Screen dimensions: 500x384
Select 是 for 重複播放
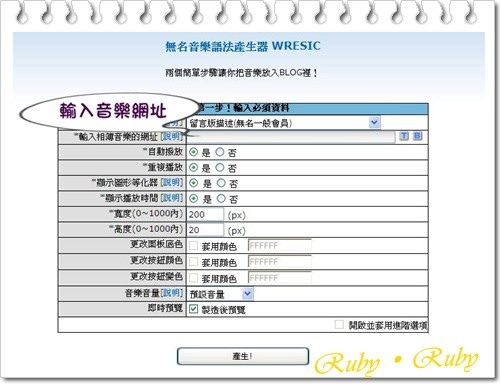tap(194, 168)
